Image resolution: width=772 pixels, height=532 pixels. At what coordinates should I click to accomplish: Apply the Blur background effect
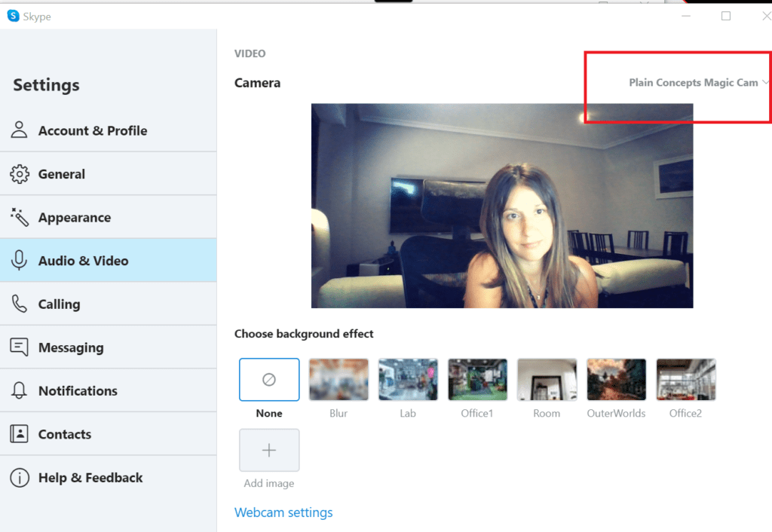[339, 379]
